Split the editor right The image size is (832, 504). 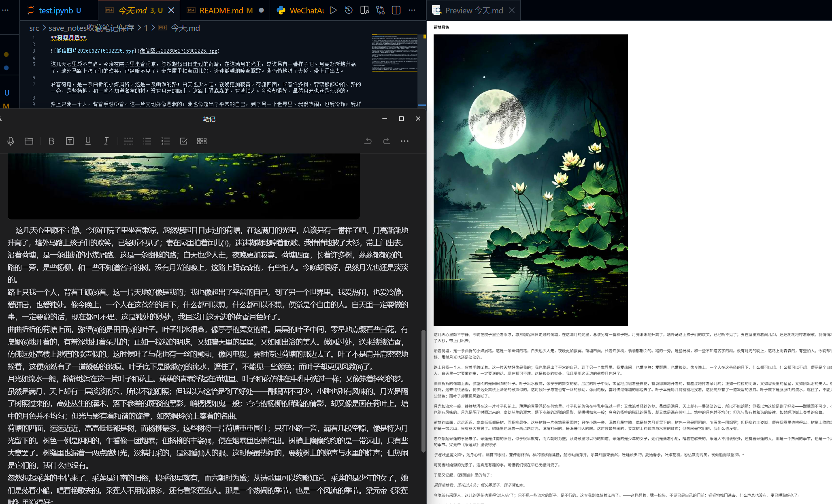coord(396,10)
